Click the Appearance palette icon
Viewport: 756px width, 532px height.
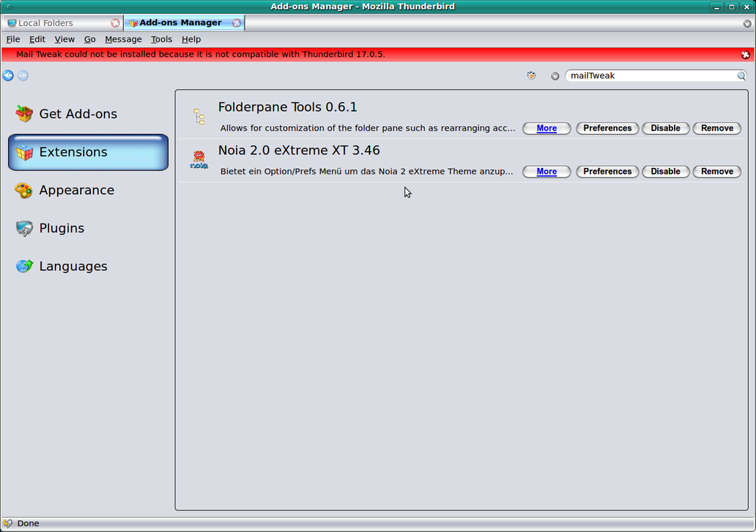[24, 190]
